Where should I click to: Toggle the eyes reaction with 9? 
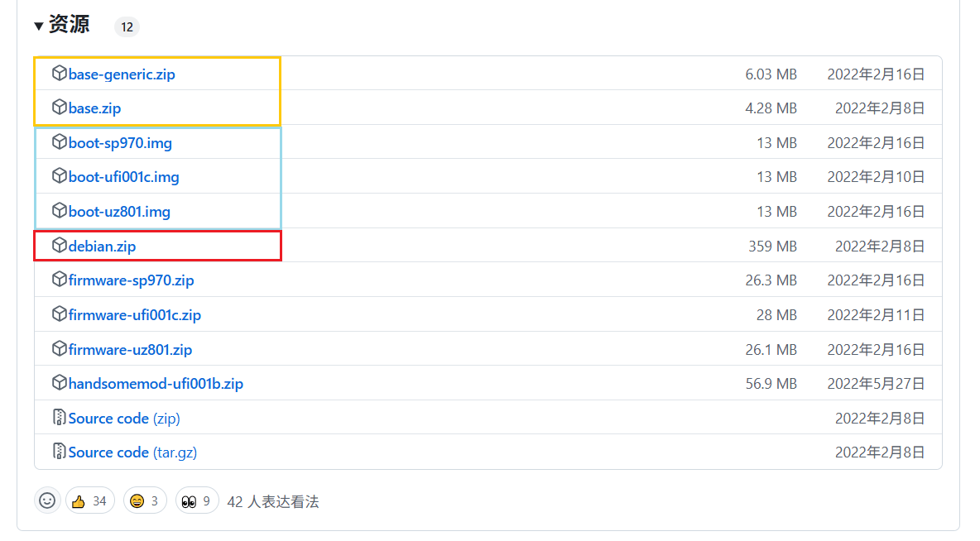(197, 500)
